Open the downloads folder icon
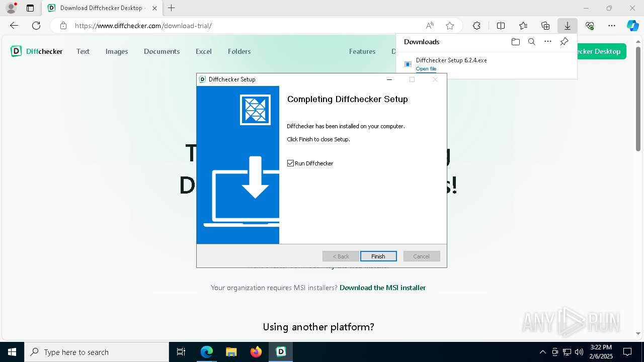Image resolution: width=644 pixels, height=362 pixels. point(515,42)
